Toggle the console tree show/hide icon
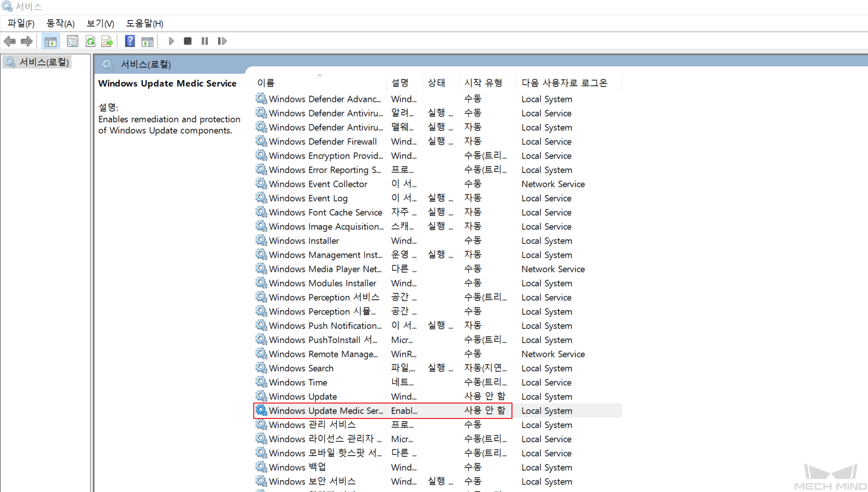Image resolution: width=868 pixels, height=492 pixels. (50, 41)
